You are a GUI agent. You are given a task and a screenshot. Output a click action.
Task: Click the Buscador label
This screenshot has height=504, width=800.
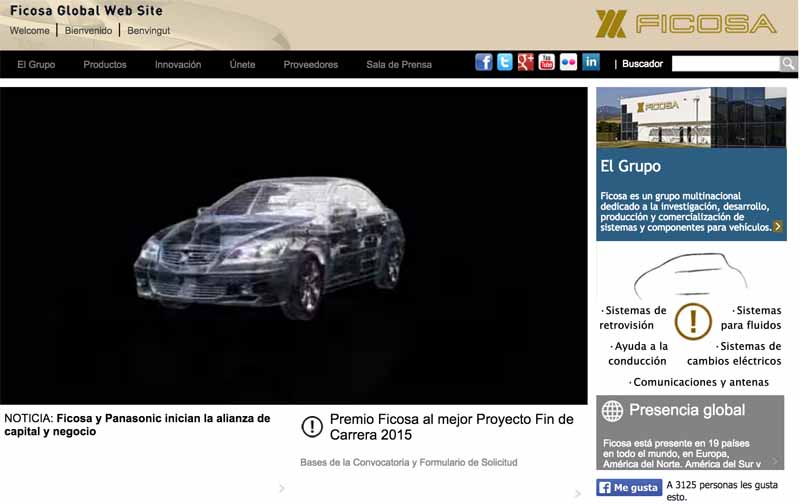pyautogui.click(x=642, y=64)
